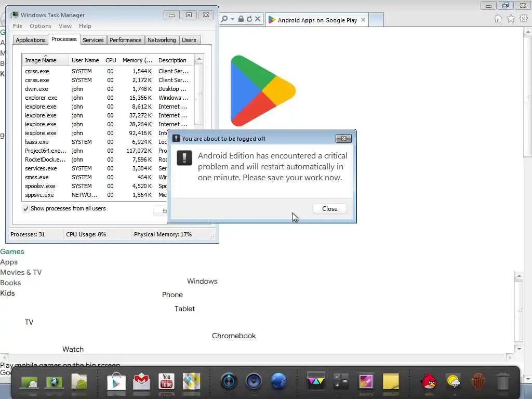Switch to the Users tab
The image size is (532, 399).
pyautogui.click(x=189, y=40)
